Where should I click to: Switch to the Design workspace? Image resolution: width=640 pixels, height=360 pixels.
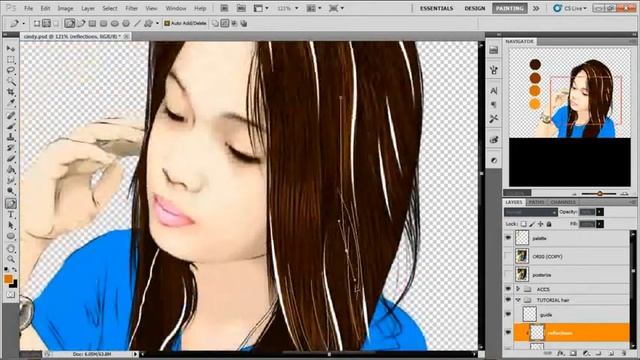pyautogui.click(x=475, y=8)
